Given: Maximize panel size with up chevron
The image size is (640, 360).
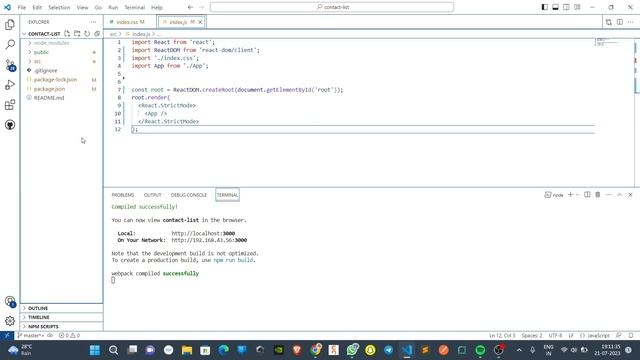Looking at the screenshot, I should click(620, 195).
